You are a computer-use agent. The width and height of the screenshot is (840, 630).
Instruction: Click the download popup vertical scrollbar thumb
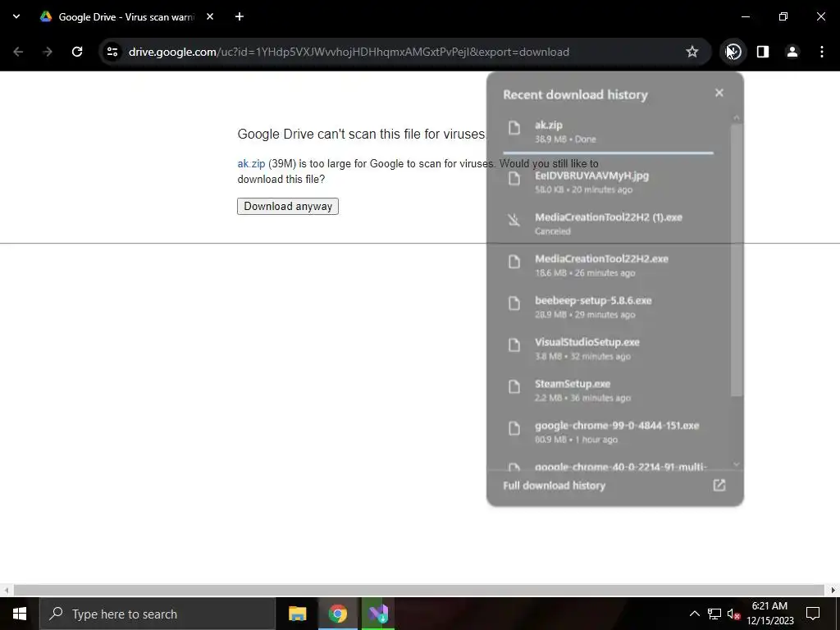click(x=737, y=260)
